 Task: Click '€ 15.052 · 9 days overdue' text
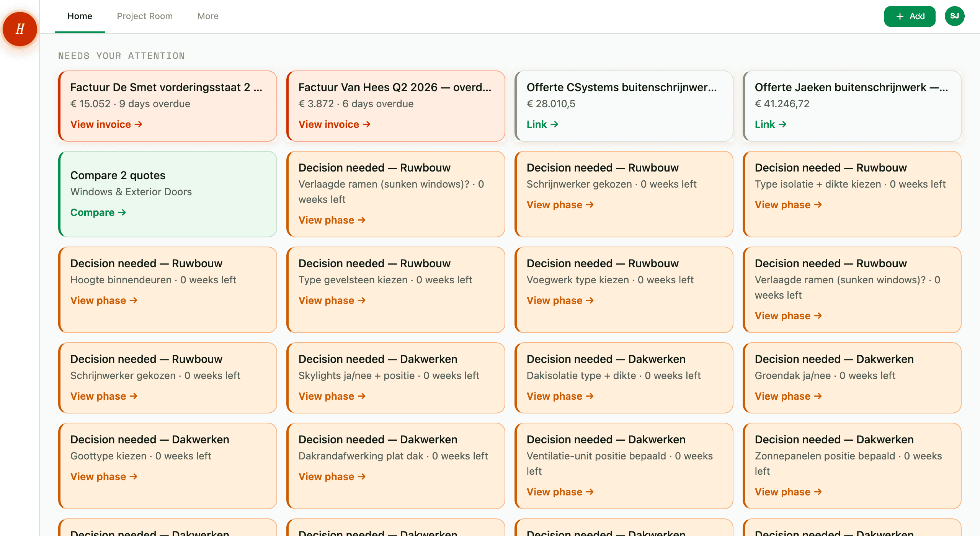coord(130,104)
